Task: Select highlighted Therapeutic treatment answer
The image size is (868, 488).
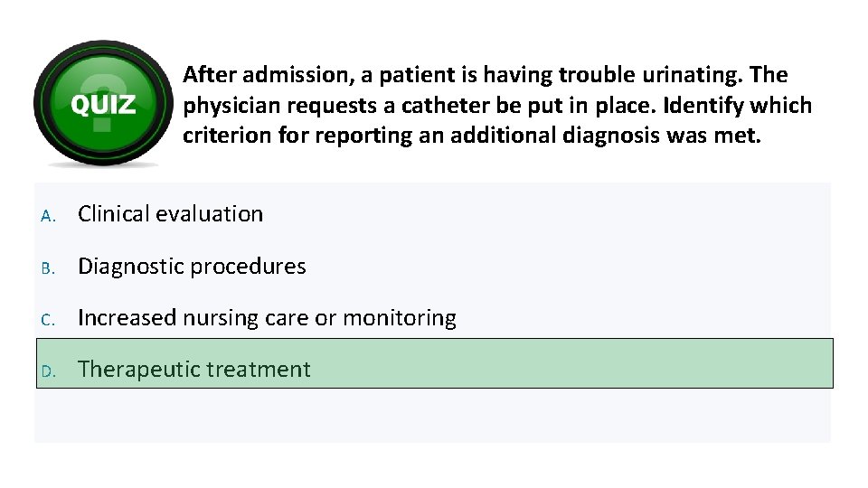Action: click(435, 363)
